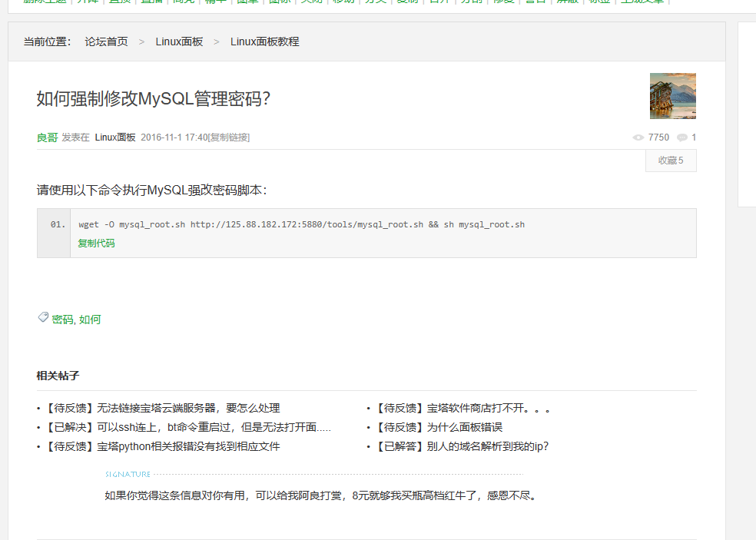Open author 良哥's profile link
This screenshot has height=540, width=756.
tap(47, 137)
